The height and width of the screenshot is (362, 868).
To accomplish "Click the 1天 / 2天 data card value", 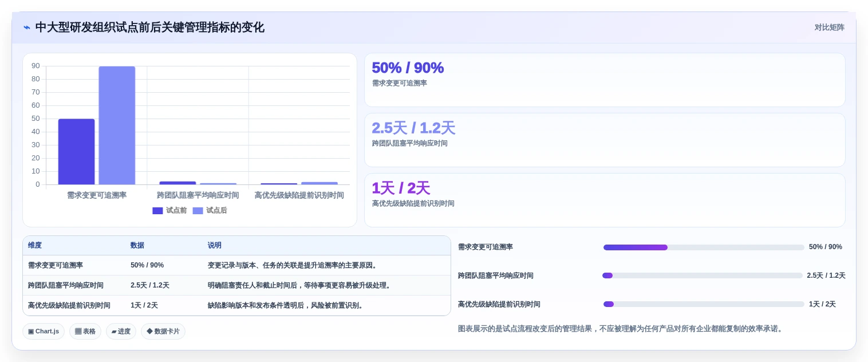I will (401, 188).
